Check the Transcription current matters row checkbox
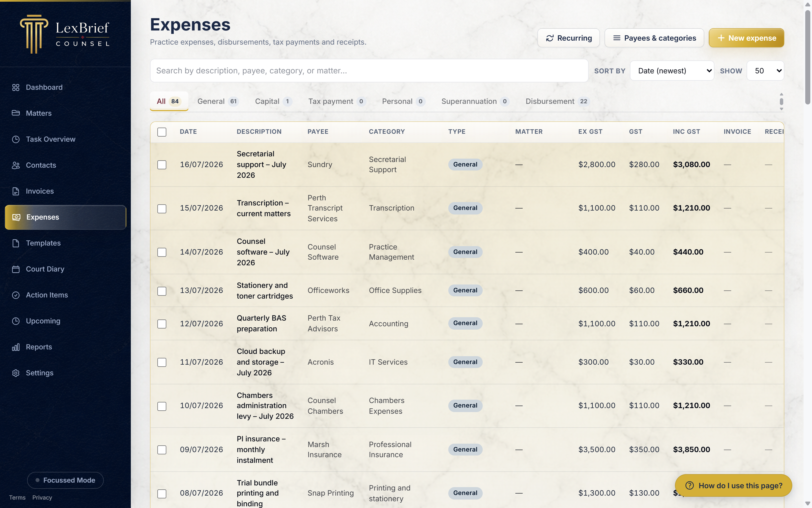Screen dimensions: 812x508 tap(162, 209)
